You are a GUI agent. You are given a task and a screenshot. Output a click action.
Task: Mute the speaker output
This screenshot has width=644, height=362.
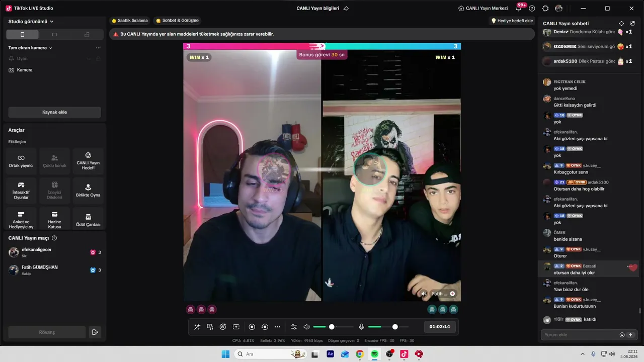click(x=306, y=327)
